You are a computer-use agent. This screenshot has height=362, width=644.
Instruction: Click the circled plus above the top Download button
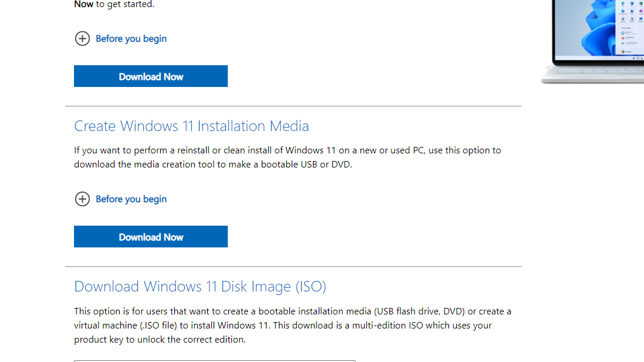tap(82, 38)
